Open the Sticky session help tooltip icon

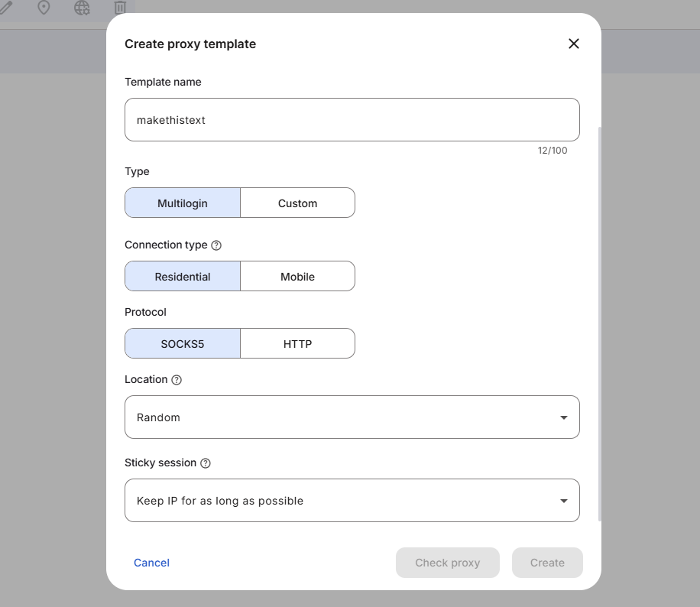[206, 463]
